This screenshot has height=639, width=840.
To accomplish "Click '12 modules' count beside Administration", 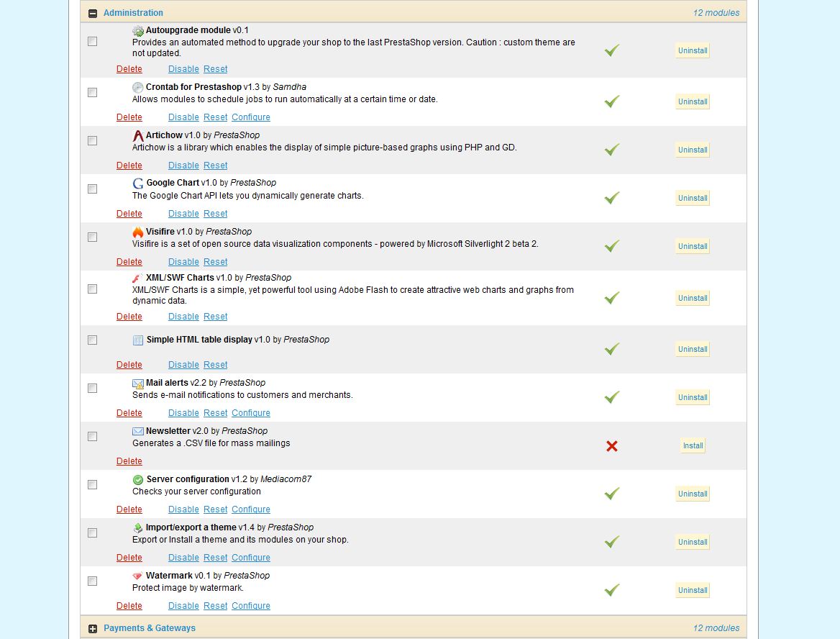I will pos(716,13).
